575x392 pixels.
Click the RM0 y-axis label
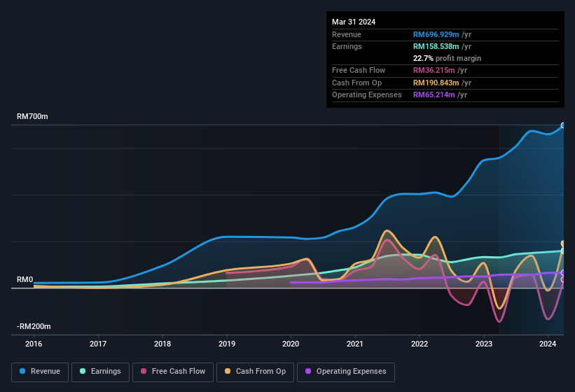25,279
